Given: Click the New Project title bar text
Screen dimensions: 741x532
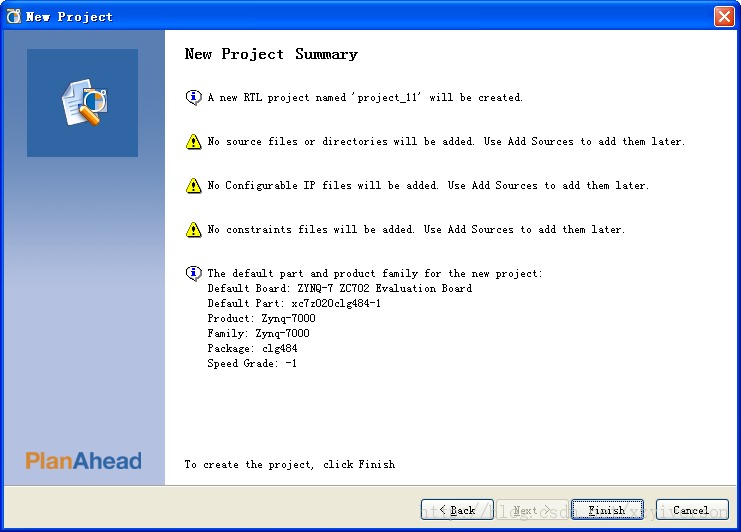Looking at the screenshot, I should (x=69, y=17).
